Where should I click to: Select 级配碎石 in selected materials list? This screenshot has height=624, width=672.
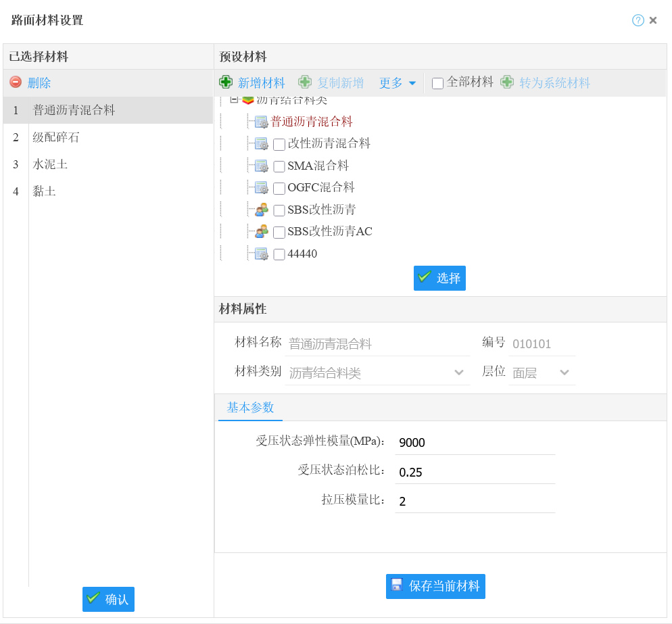(56, 137)
